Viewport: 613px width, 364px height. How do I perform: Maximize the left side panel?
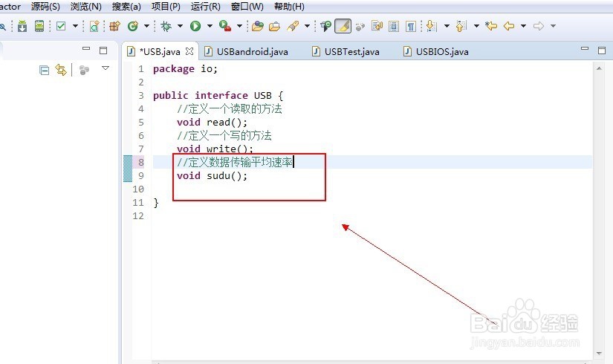103,50
